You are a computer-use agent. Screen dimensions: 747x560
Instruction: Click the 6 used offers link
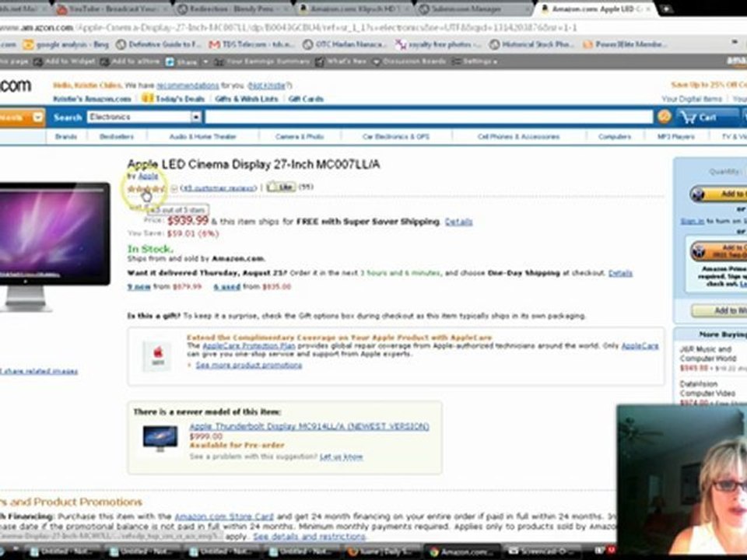click(x=226, y=287)
